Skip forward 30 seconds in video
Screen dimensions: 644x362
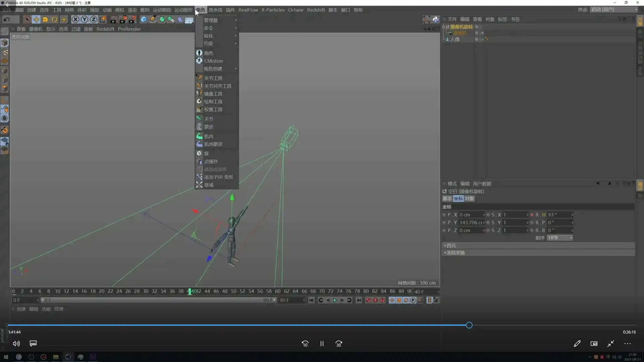point(339,344)
